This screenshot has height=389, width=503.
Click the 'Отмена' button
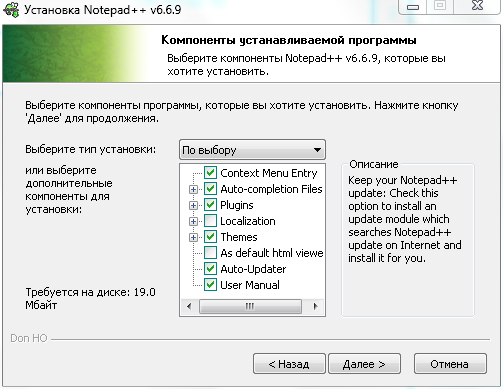tap(450, 364)
